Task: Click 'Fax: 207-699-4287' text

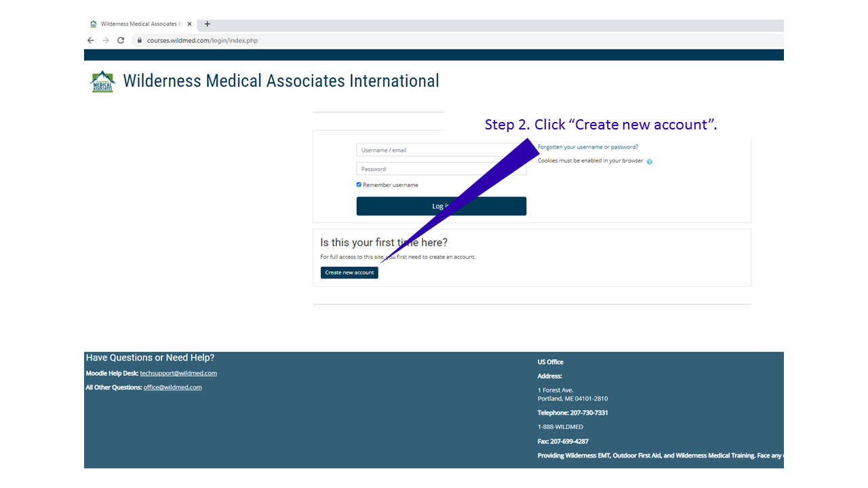Action: click(563, 441)
